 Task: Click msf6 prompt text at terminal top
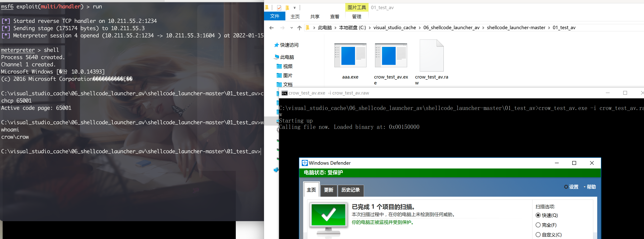(x=7, y=7)
